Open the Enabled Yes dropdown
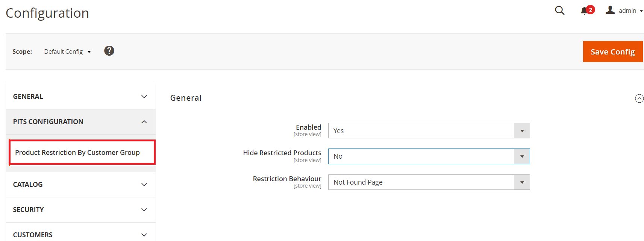644x241 pixels. coord(429,131)
